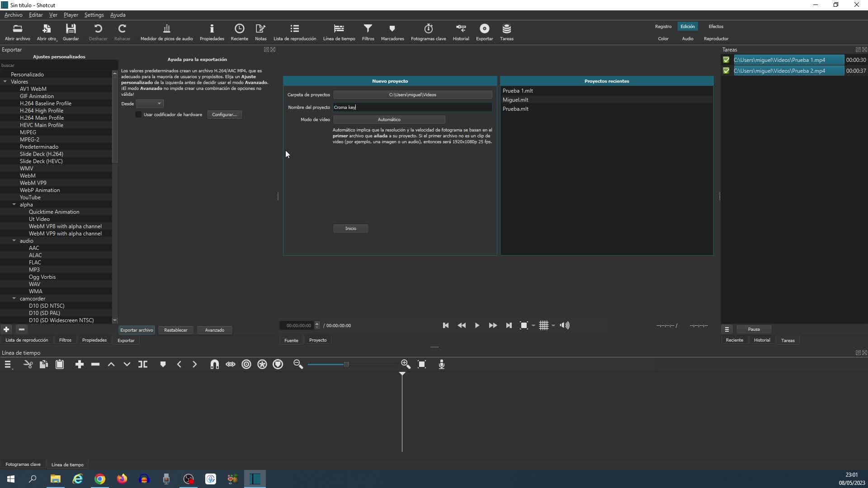The height and width of the screenshot is (488, 868).
Task: Open the Desde dropdown
Action: coord(150,104)
